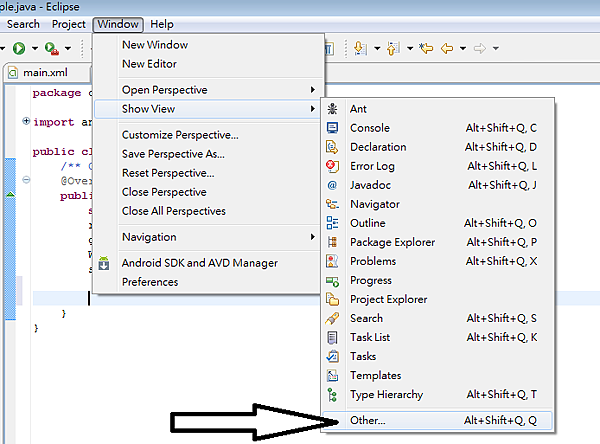Select the Show View menu entry
Image resolution: width=600 pixels, height=444 pixels.
click(209, 109)
